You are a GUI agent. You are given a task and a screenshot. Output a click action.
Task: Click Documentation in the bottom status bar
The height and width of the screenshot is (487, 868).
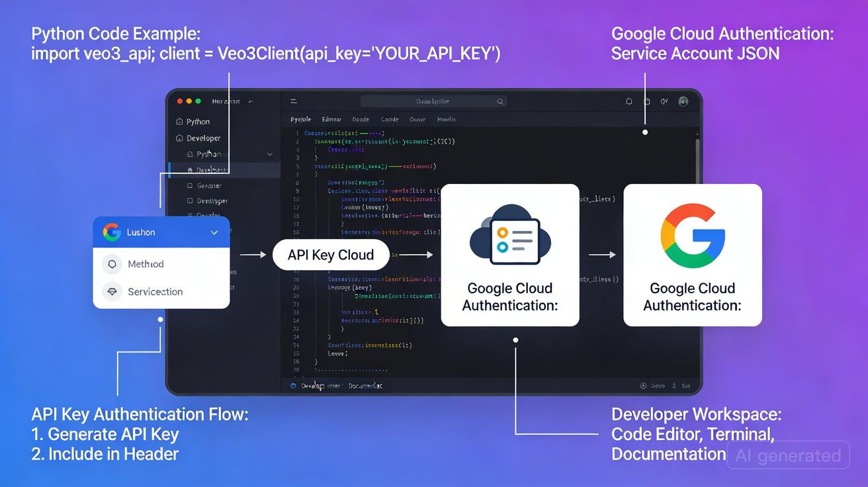[366, 386]
